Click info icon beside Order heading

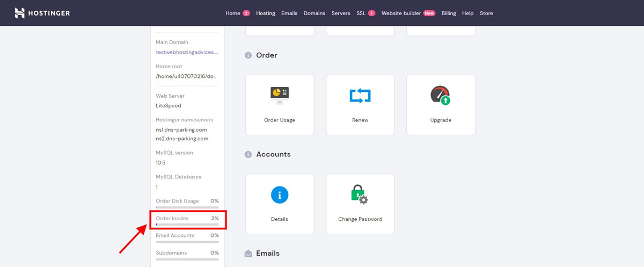[248, 55]
